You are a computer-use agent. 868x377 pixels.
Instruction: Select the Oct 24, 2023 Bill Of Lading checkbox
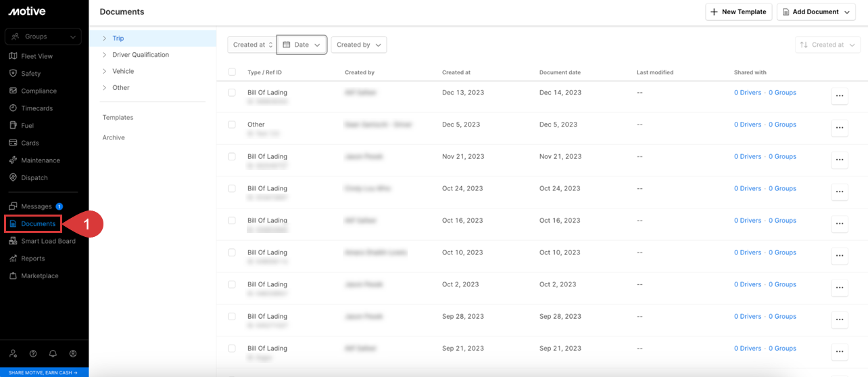(x=232, y=189)
